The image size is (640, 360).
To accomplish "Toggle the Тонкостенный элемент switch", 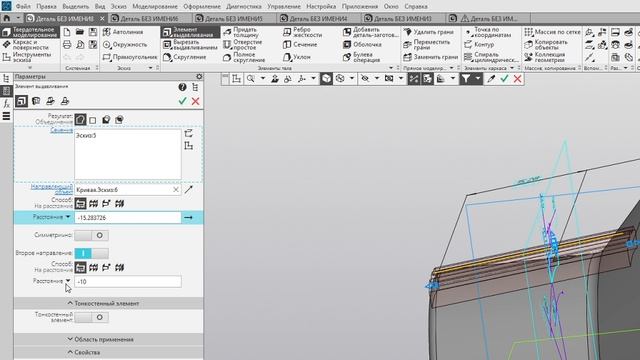I will coord(91,317).
